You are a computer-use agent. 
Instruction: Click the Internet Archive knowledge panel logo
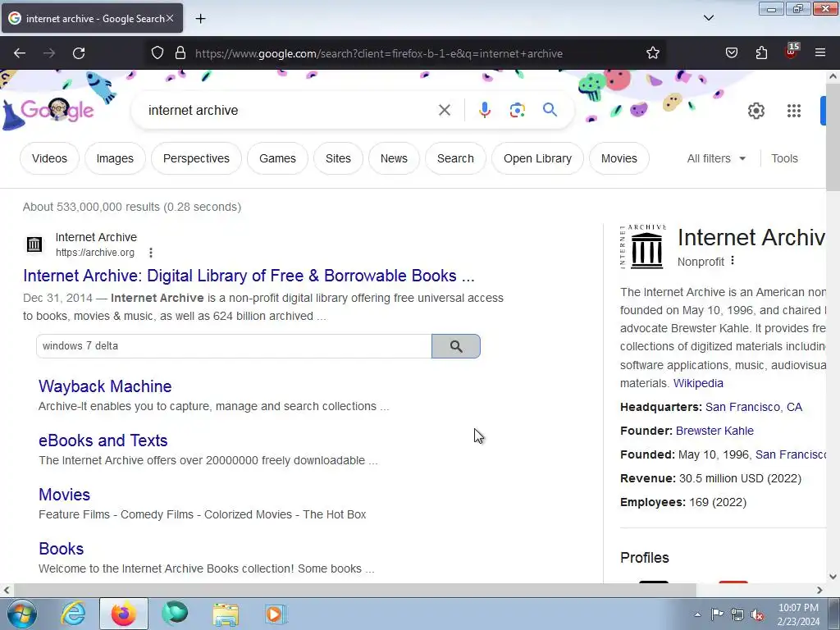tap(643, 247)
